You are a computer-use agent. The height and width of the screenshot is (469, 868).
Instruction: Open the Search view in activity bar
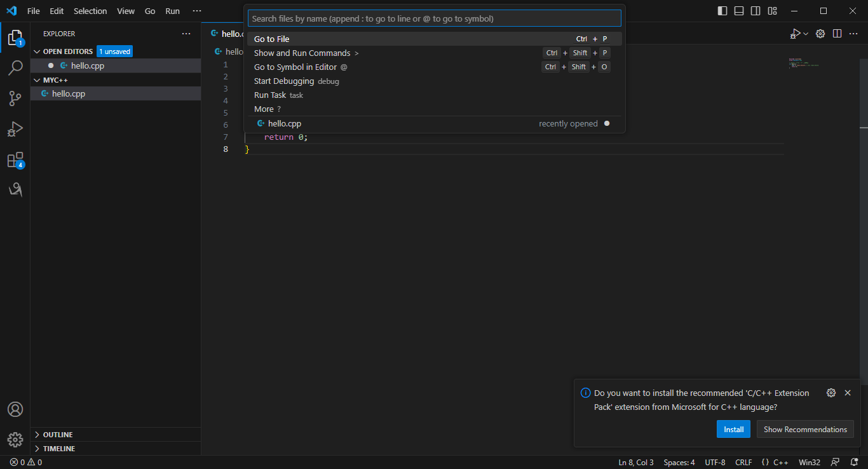click(x=15, y=68)
